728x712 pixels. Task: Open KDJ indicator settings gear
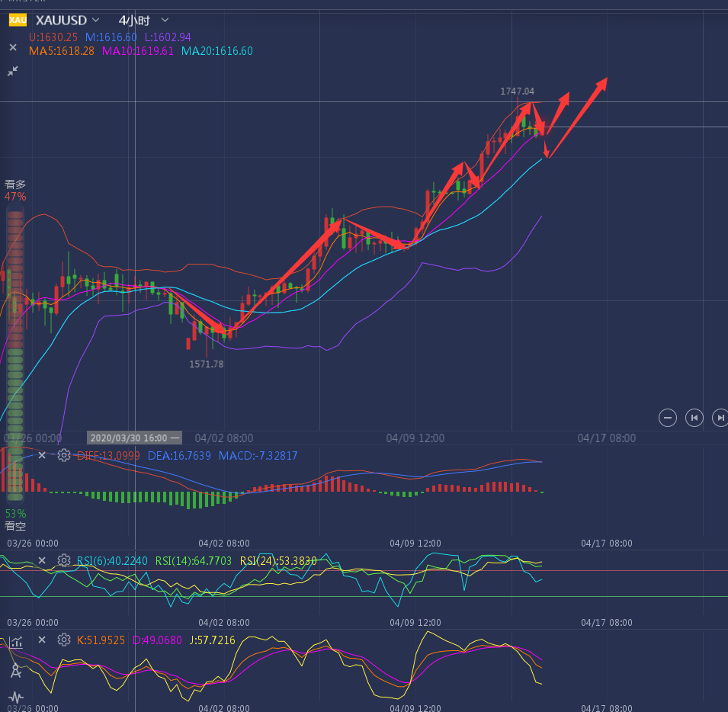pyautogui.click(x=64, y=640)
